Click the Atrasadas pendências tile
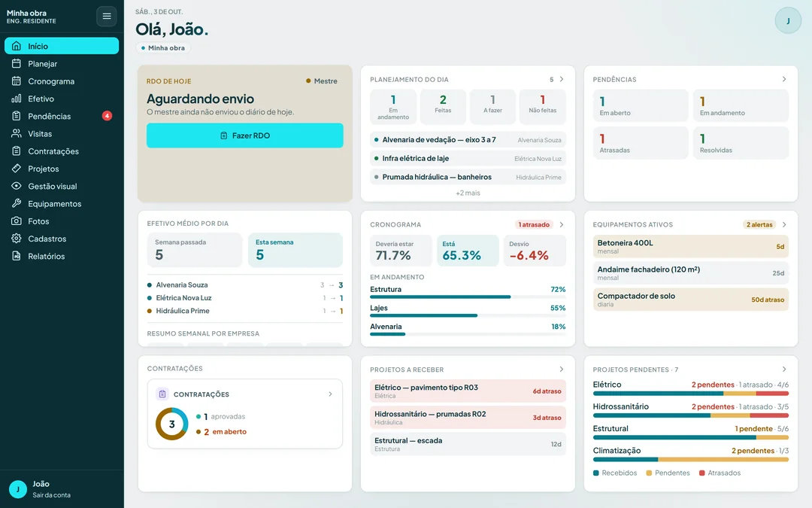The image size is (812, 508). 641,143
